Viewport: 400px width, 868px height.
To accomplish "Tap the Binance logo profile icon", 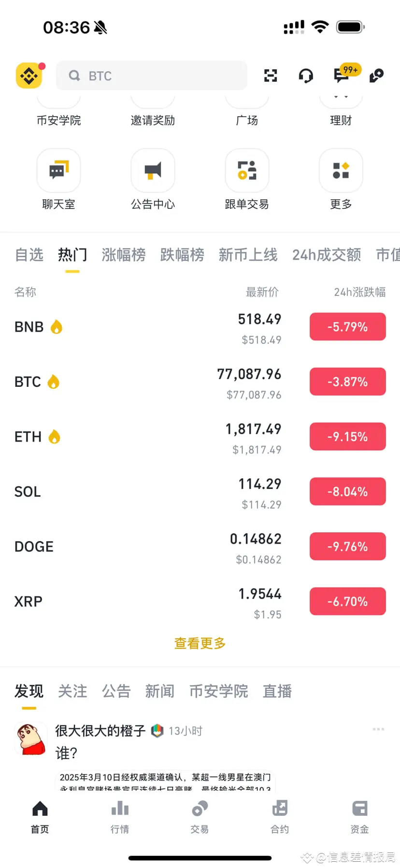I will point(29,76).
